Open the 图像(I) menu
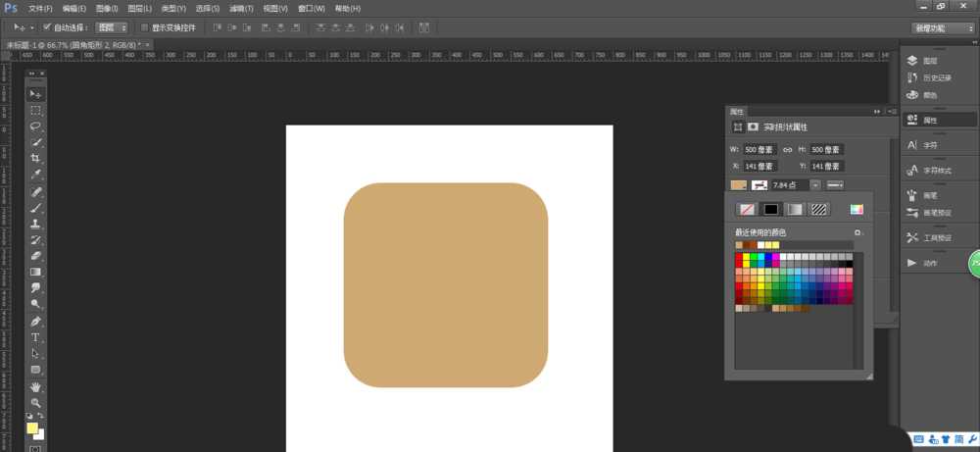 click(x=109, y=9)
